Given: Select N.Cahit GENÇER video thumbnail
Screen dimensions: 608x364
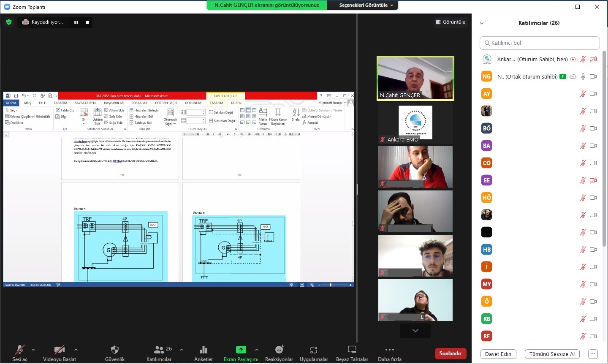Looking at the screenshot, I should (x=415, y=79).
